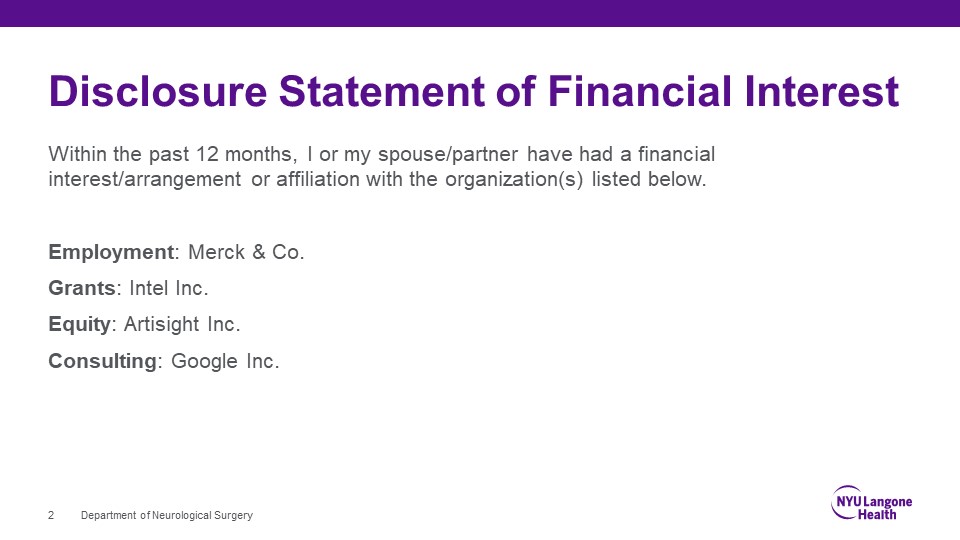Click the bold "Consulting" label
Viewport: 960px width, 540px height.
(102, 361)
